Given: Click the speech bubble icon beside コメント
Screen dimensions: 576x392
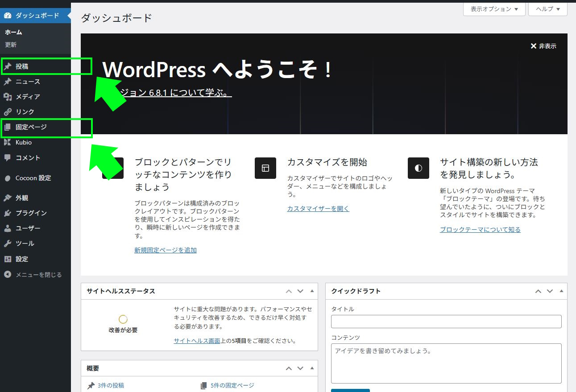Looking at the screenshot, I should pos(8,157).
